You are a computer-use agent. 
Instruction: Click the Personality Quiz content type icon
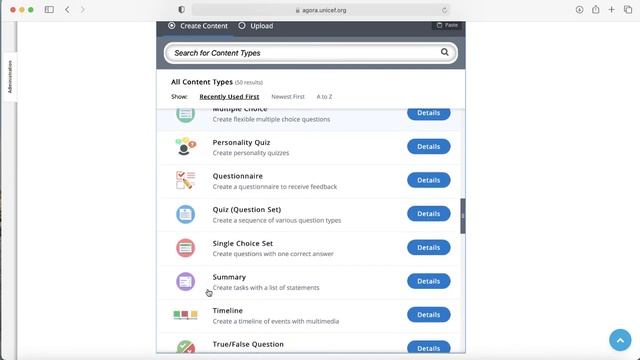[x=186, y=147]
